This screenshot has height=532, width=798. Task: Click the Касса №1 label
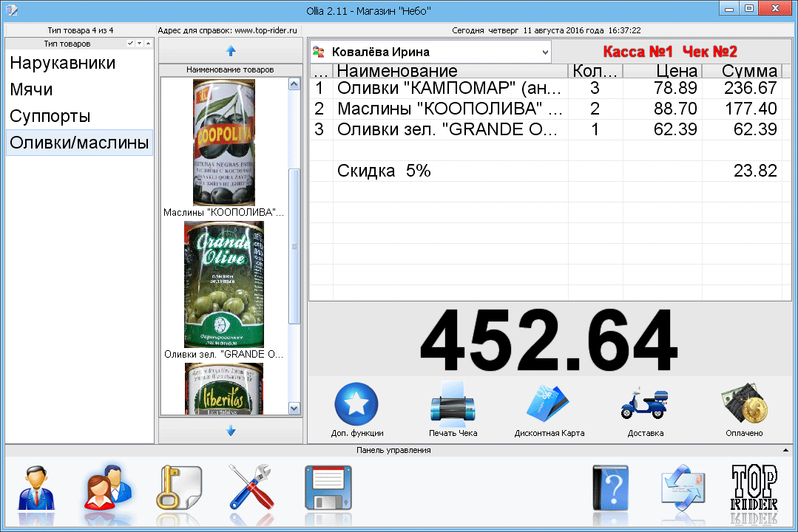(638, 52)
